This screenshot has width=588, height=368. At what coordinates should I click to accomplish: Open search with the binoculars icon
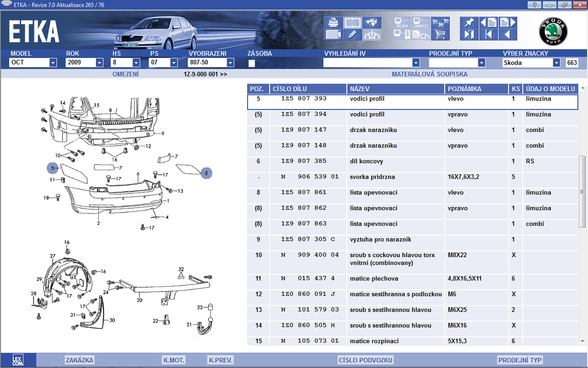click(x=372, y=23)
